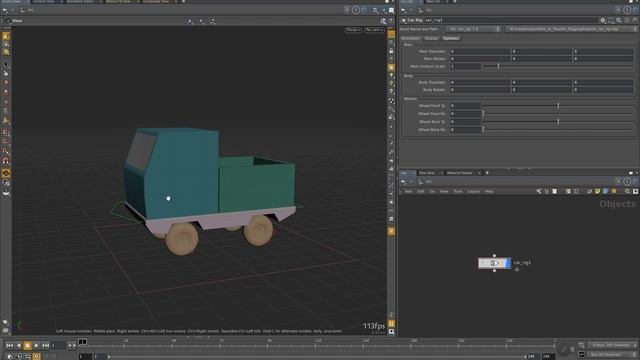Click the Main Uniform Scale slider handle

click(x=498, y=66)
